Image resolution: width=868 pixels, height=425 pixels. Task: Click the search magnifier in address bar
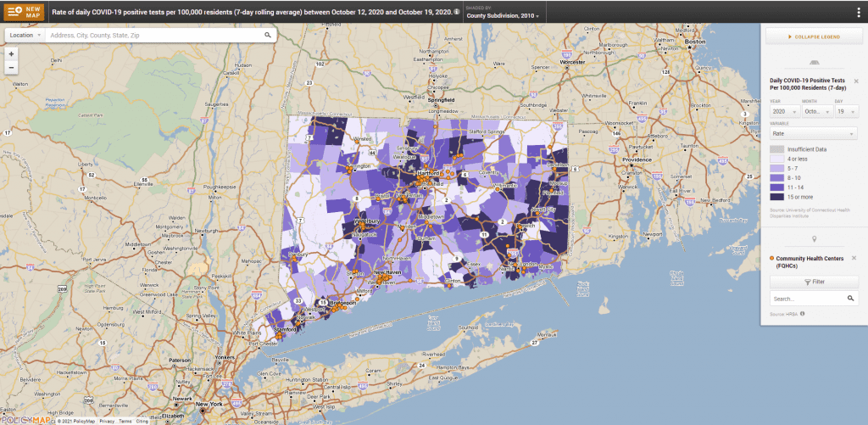point(268,36)
